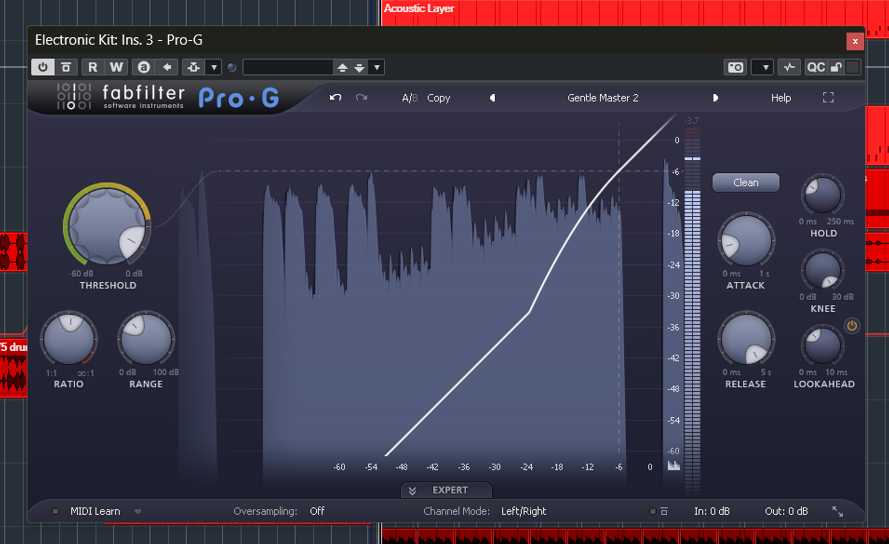Click the side-chain activate icon

[194, 67]
